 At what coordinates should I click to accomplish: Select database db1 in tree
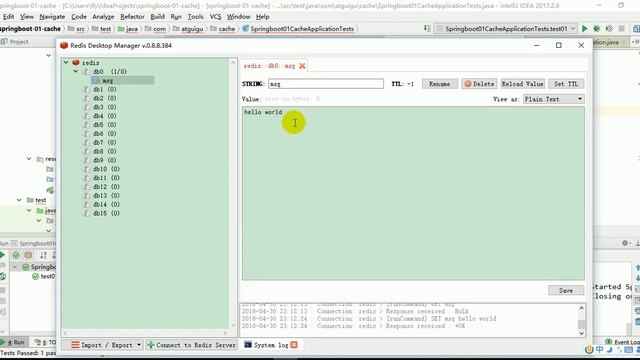104,89
